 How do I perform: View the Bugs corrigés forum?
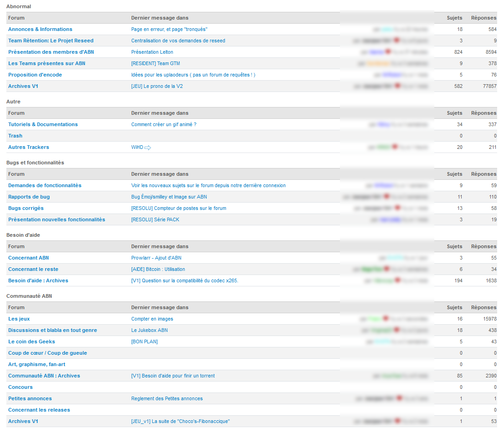pos(26,209)
